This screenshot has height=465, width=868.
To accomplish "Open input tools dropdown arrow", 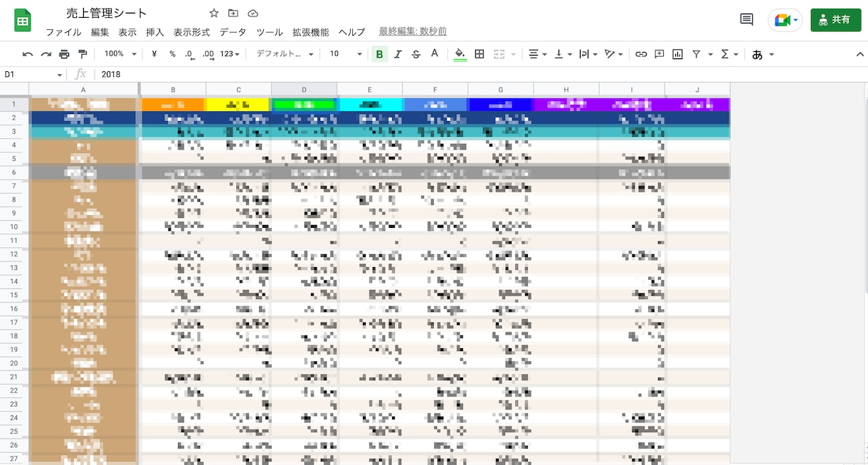I will tap(771, 54).
